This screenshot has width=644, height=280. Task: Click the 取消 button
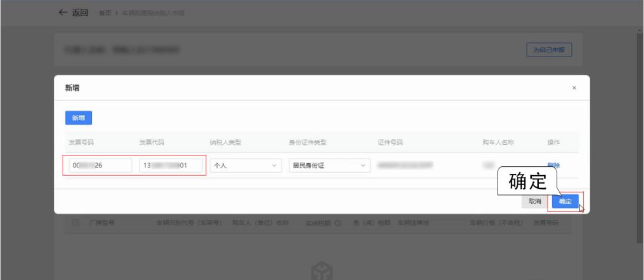click(x=535, y=201)
